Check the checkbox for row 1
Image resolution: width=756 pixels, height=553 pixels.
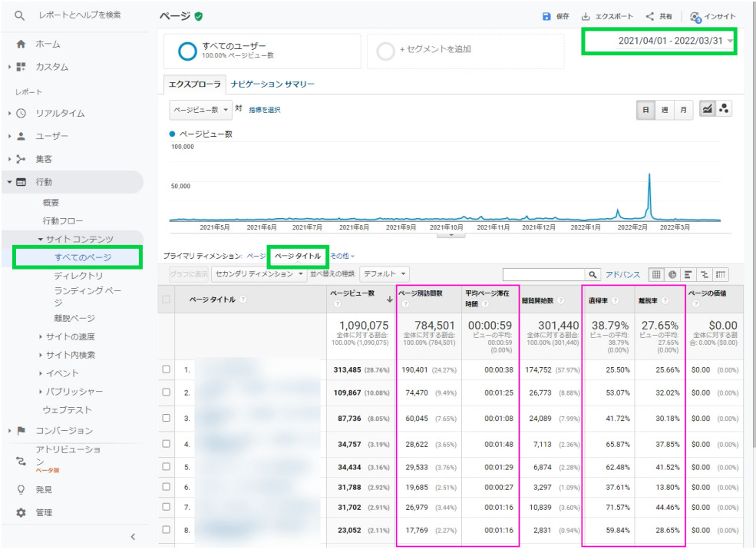167,369
